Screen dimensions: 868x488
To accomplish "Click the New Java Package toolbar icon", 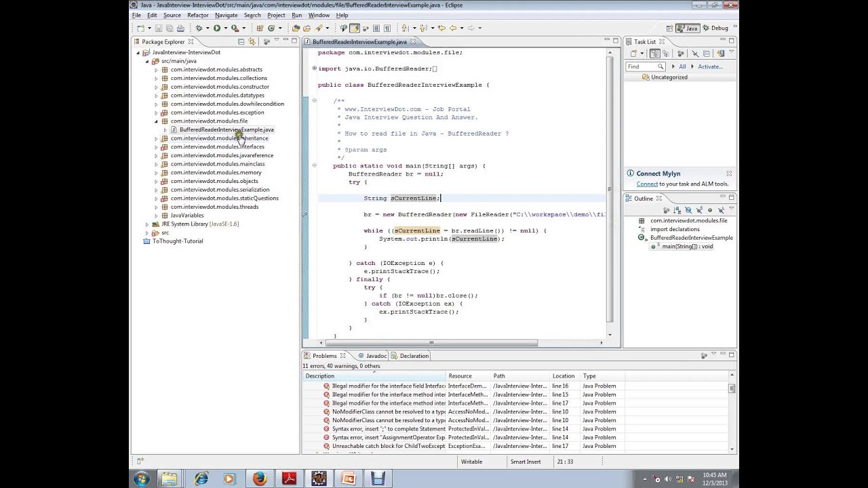I will point(260,28).
